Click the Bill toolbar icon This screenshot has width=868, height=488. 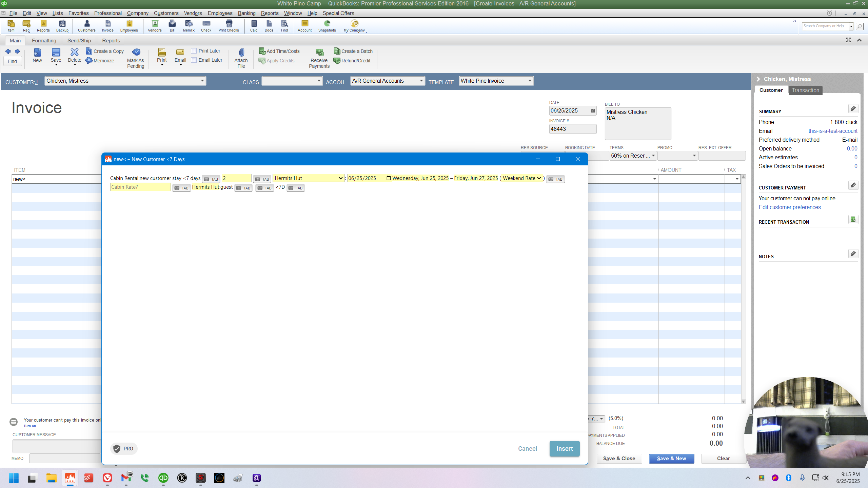point(172,26)
